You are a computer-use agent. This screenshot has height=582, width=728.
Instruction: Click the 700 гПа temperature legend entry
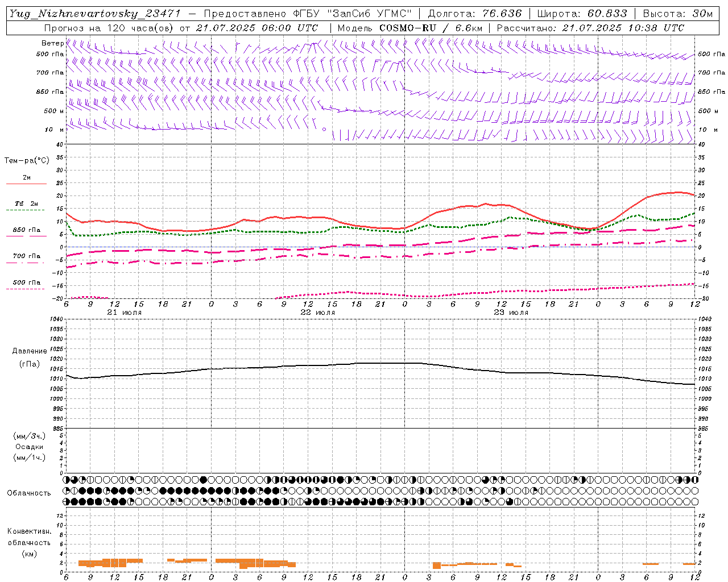pyautogui.click(x=27, y=256)
